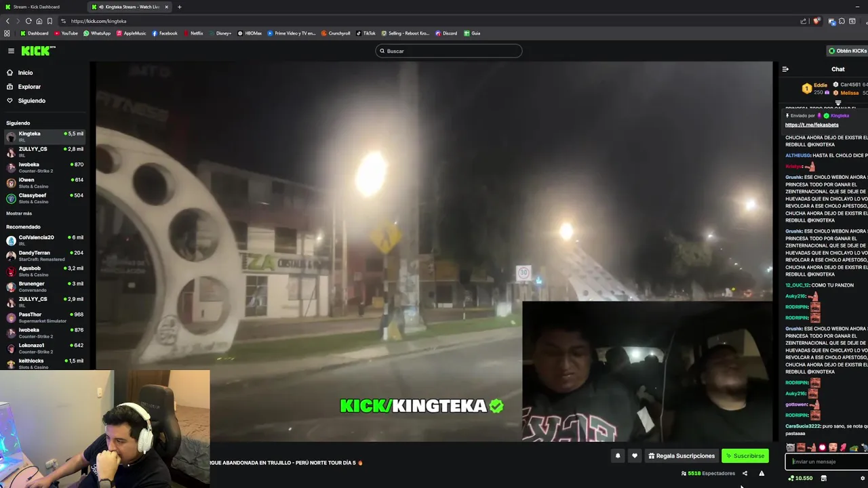Open browser apps grid icon
The height and width of the screenshot is (488, 868).
[x=7, y=33]
